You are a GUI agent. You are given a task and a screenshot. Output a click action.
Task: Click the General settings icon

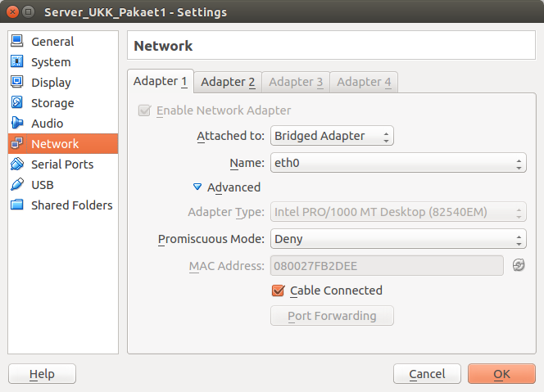coord(16,42)
